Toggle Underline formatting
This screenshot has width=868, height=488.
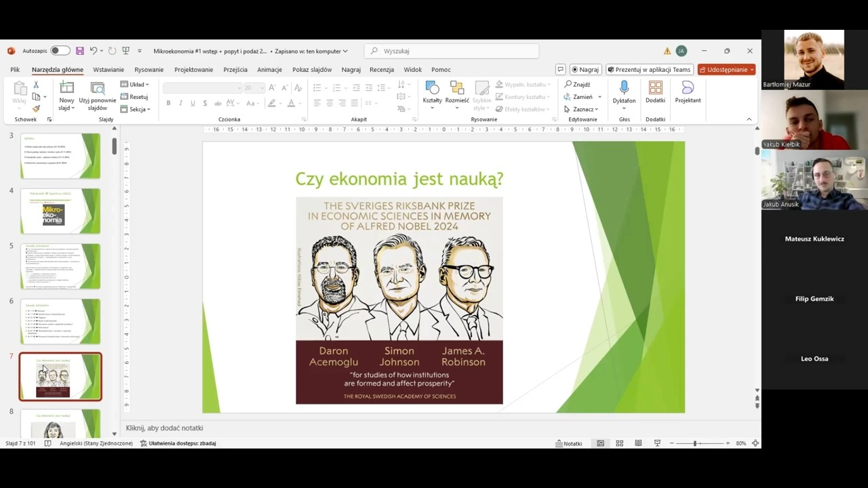(x=193, y=103)
